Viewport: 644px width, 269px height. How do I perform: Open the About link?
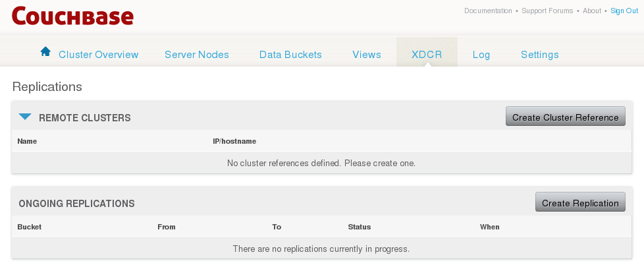pos(592,11)
